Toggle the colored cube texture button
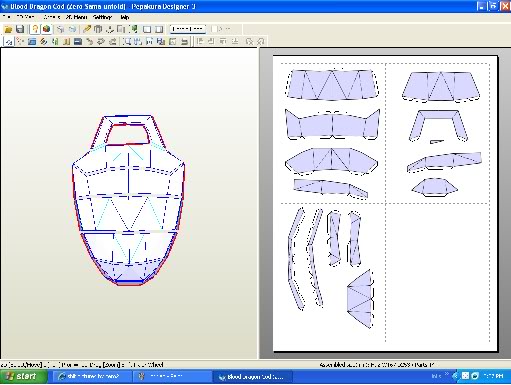 [x=46, y=29]
